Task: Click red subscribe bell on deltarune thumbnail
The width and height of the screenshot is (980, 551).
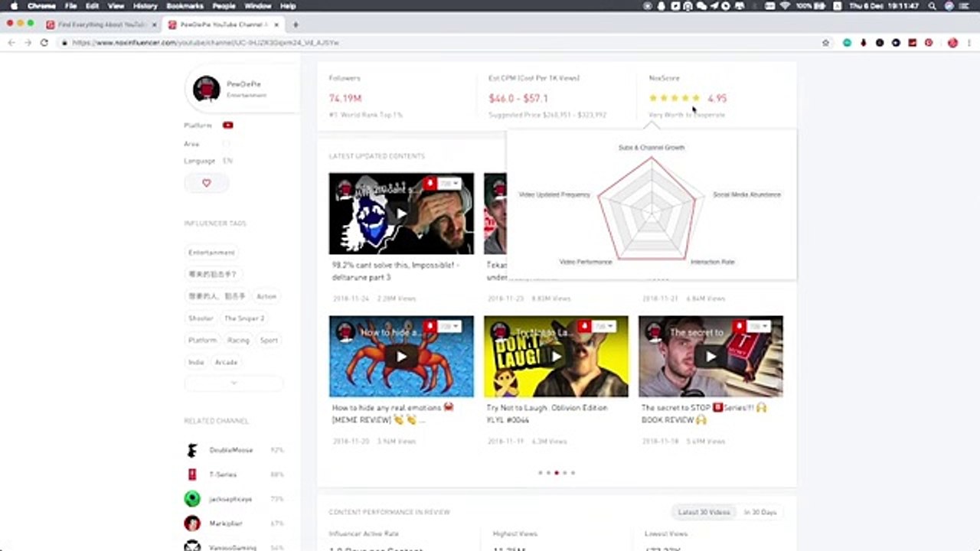Action: (430, 184)
